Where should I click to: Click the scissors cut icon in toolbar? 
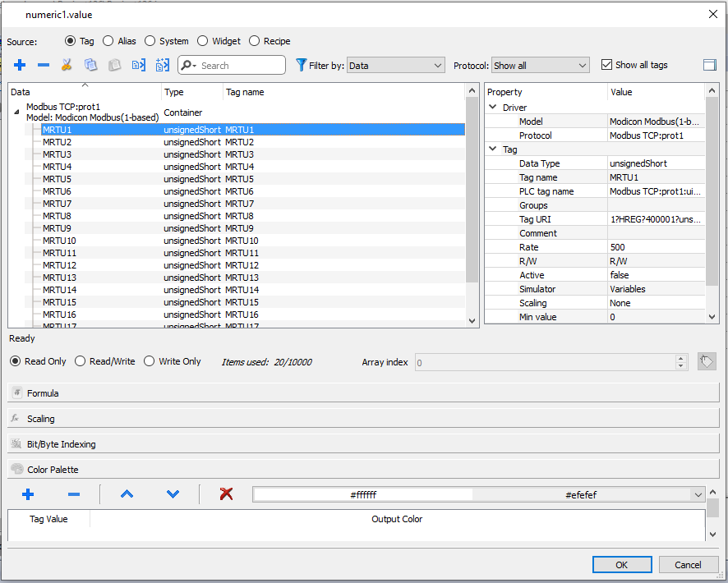(x=67, y=65)
